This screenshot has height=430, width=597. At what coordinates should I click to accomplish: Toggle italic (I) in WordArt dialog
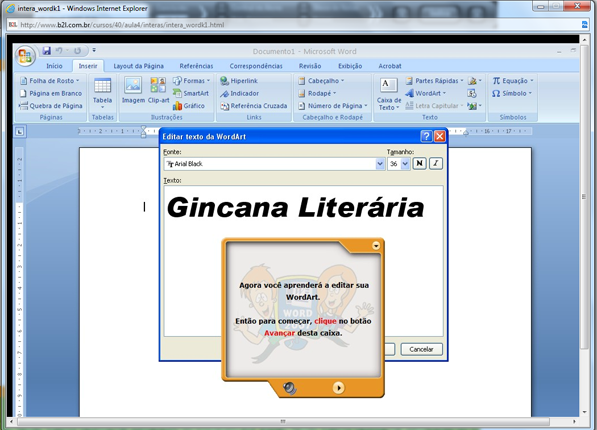point(436,163)
